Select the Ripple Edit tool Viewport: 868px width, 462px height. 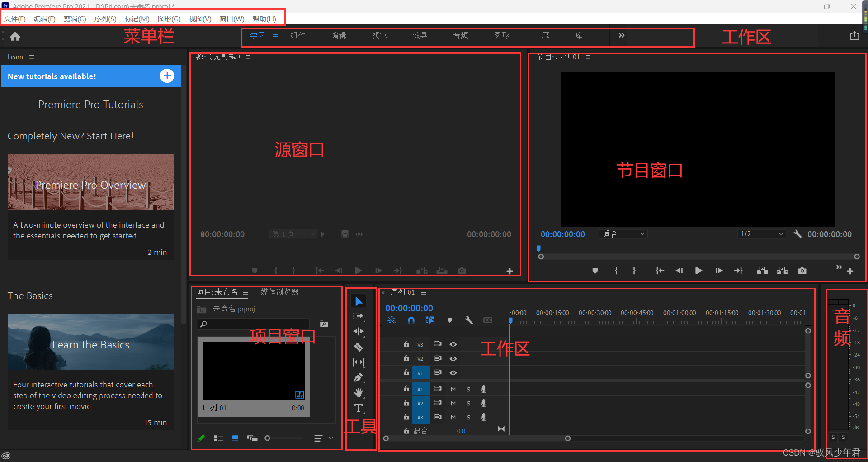tap(359, 331)
